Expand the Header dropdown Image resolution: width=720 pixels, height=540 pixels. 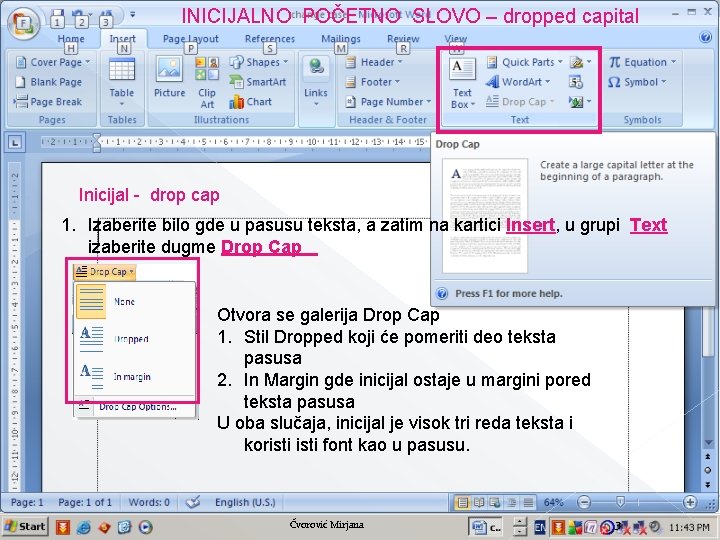click(374, 62)
